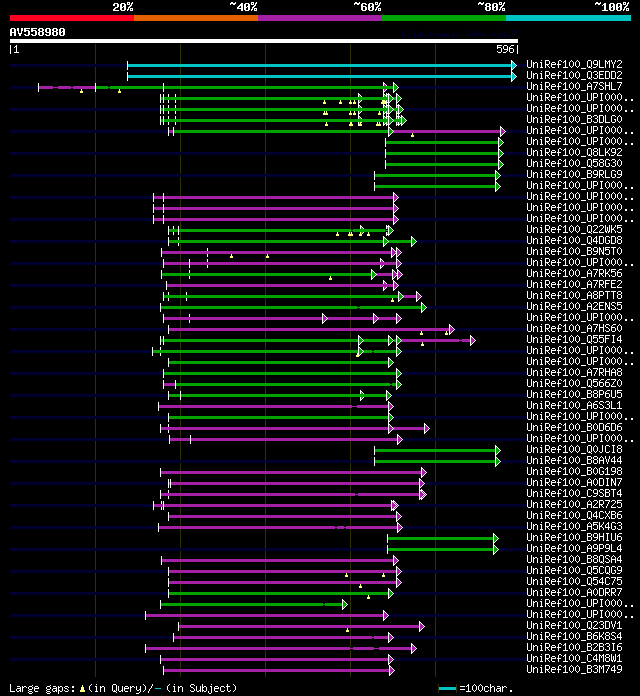Click the purple alignment bar beside UniRef100_B0G198
Image resolution: width=640 pixels, height=696 pixels.
tap(293, 472)
